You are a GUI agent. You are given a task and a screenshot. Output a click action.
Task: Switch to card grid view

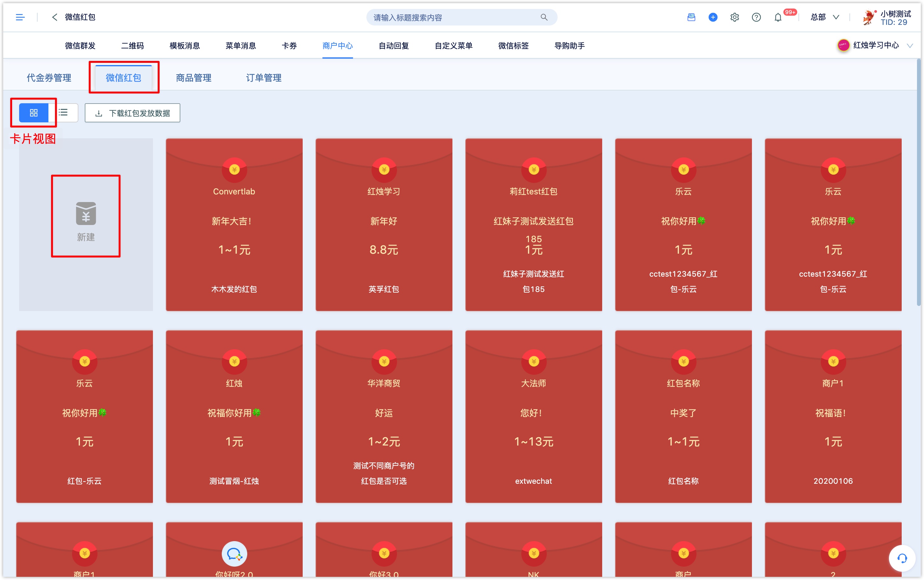pos(34,113)
